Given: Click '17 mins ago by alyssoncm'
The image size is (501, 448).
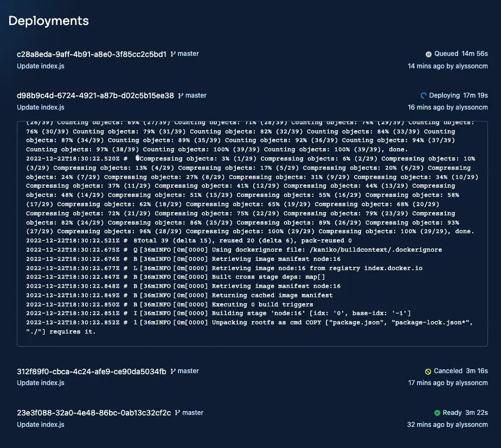Looking at the screenshot, I should (x=448, y=383).
